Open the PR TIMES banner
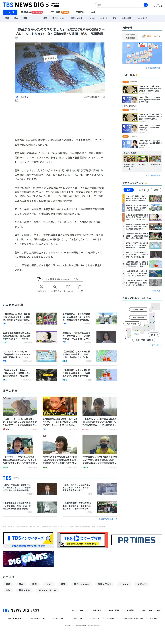Viewport: 165px width, 644px height. [x=137, y=540]
